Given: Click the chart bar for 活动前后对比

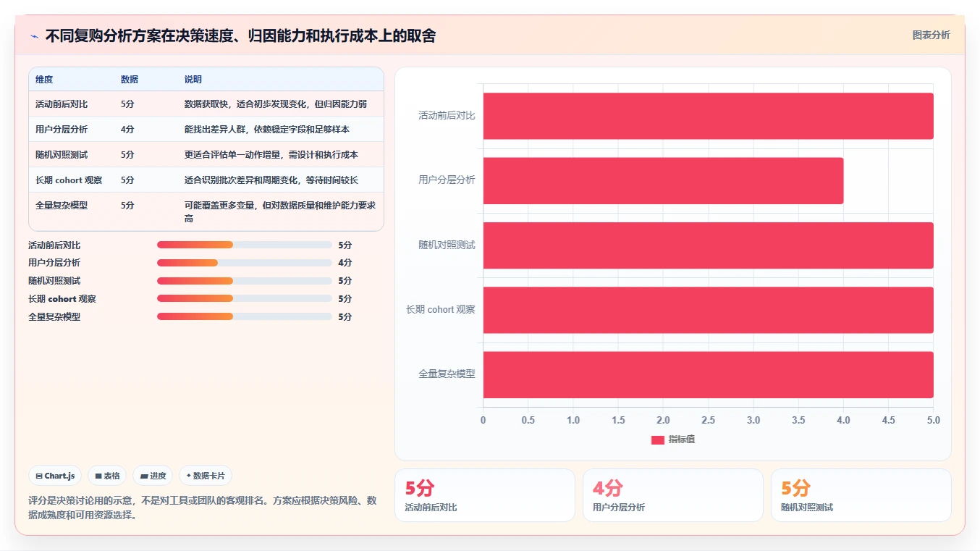Looking at the screenshot, I should pos(709,116).
